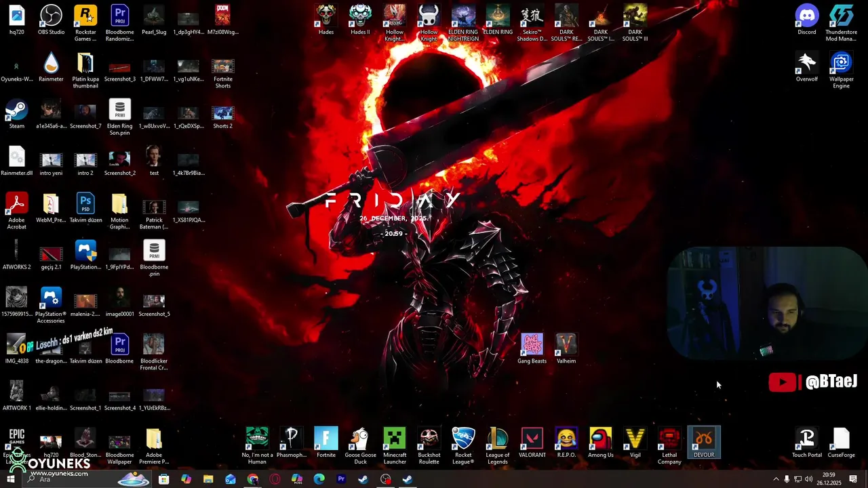Open the Motion Graphics folder
Screen dimensions: 868x488
119,211
